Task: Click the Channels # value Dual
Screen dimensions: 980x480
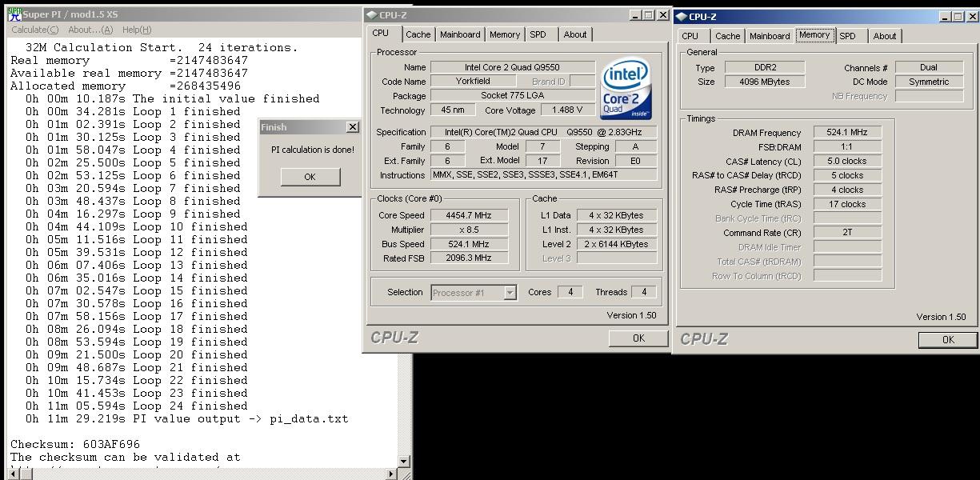Action: (929, 68)
